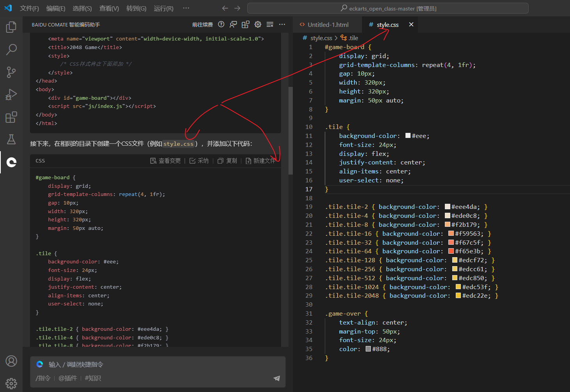Image resolution: width=570 pixels, height=392 pixels.
Task: Click "<title>2048 Game</title>" in chat code
Action: [x=85, y=47]
